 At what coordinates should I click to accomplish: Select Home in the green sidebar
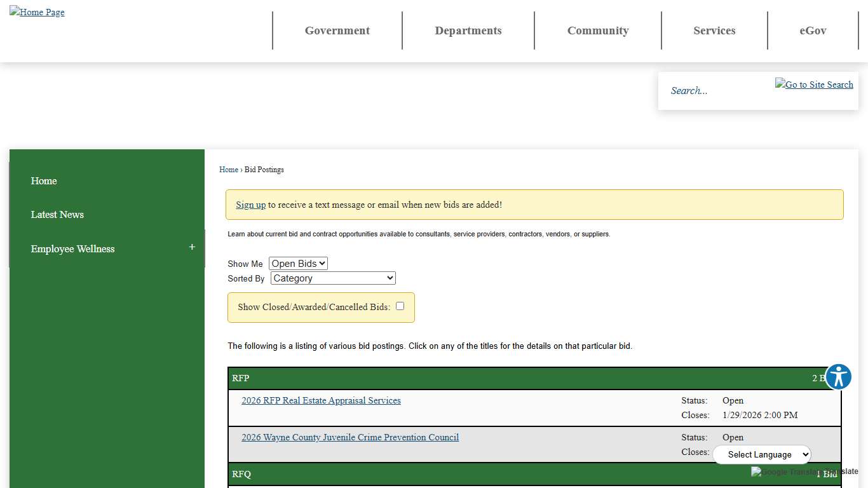coord(44,181)
